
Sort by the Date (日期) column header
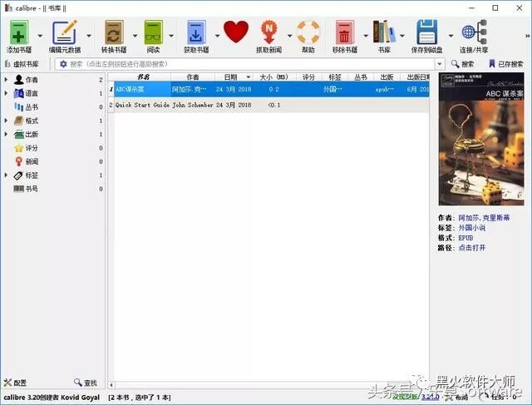coord(234,77)
